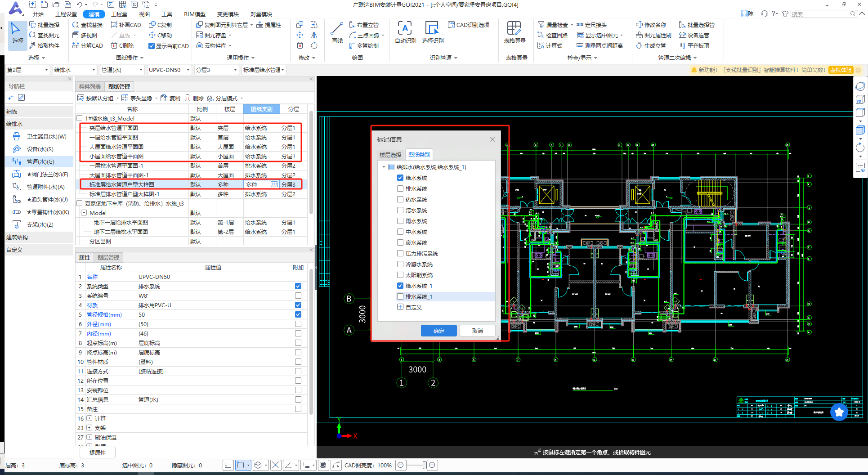The width and height of the screenshot is (868, 475).
Task: Click 设备连管 equipment pipe connection
Action: tap(694, 35)
